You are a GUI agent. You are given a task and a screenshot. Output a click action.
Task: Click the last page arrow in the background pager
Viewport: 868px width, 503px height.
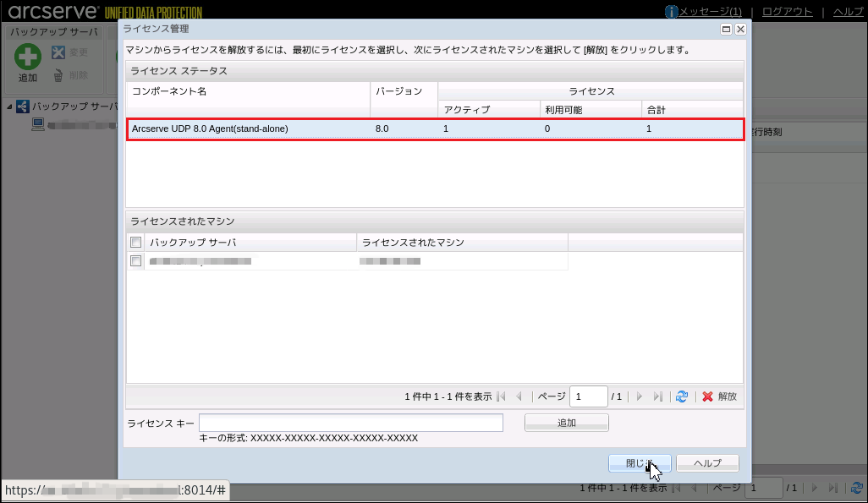[x=833, y=488]
